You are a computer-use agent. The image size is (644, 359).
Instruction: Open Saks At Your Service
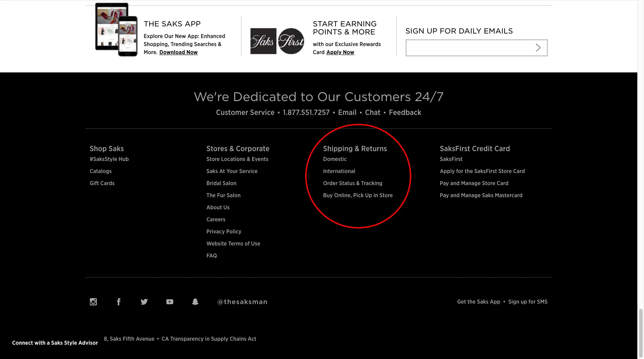[x=232, y=171]
